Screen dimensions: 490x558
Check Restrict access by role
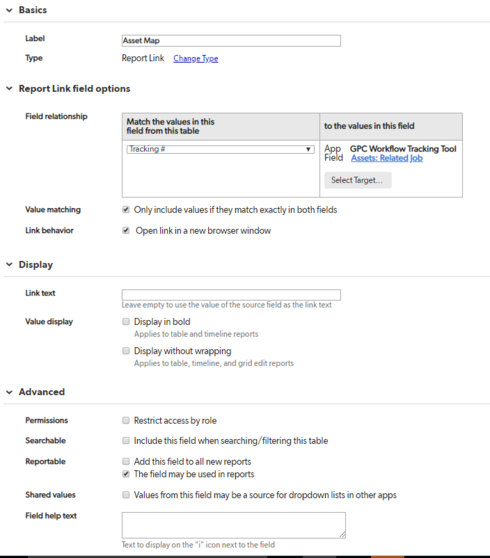click(126, 420)
